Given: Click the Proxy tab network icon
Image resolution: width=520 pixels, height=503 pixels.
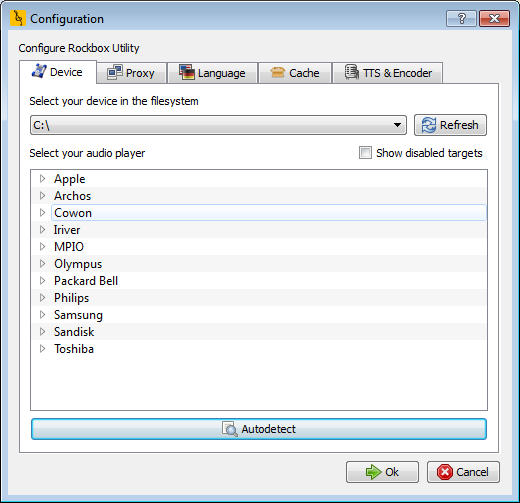Looking at the screenshot, I should [115, 72].
